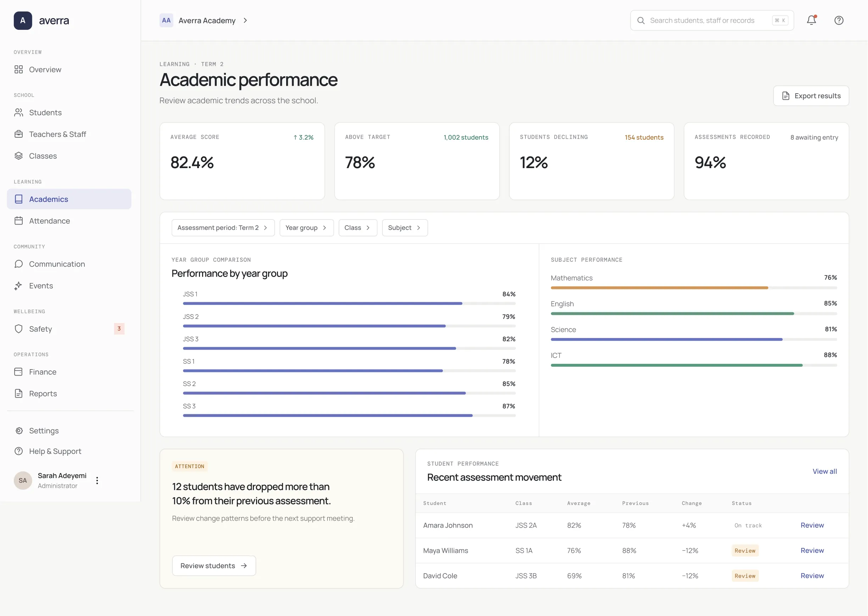Open the Assessment period: Term 2 filter
This screenshot has width=868, height=616.
223,228
